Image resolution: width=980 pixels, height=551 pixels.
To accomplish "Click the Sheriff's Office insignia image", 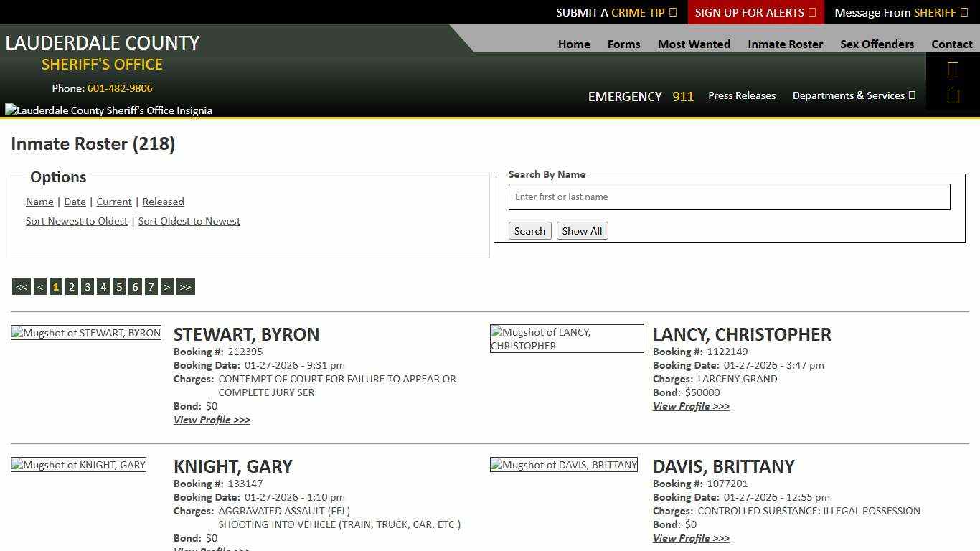I will [108, 110].
